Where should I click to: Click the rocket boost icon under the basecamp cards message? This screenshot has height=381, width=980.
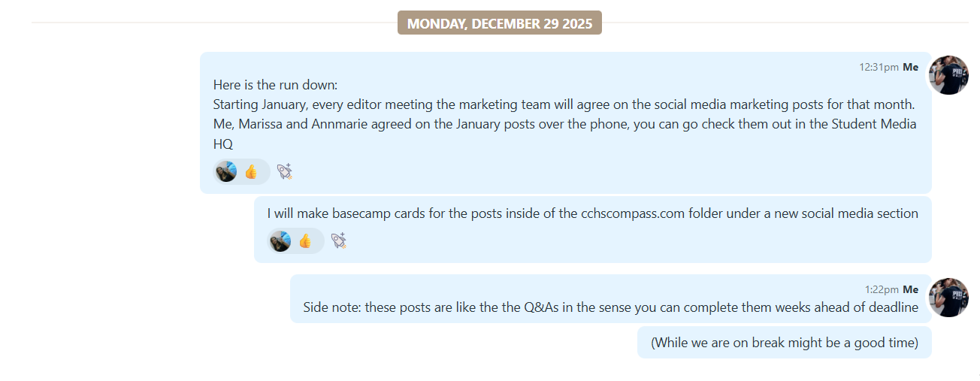pos(338,240)
